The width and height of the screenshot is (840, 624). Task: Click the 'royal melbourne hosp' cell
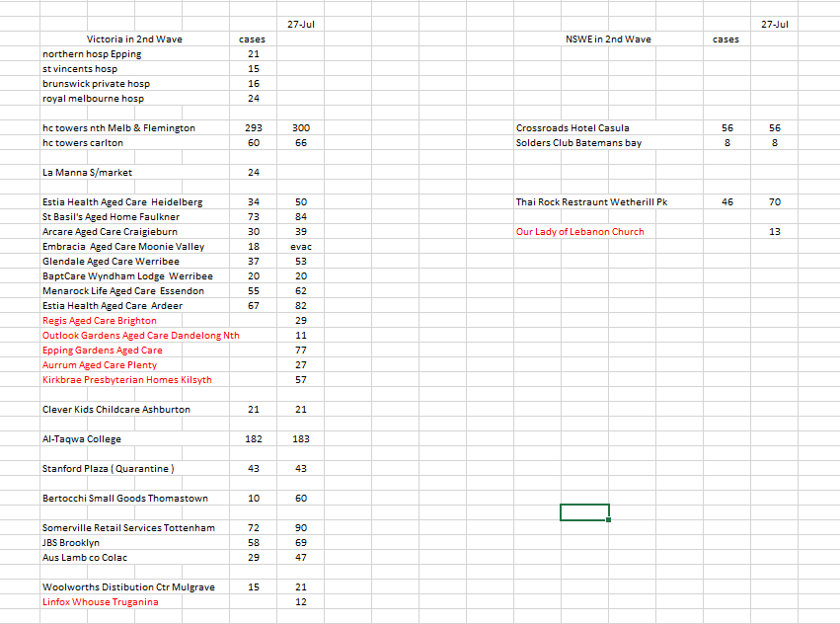(x=93, y=99)
